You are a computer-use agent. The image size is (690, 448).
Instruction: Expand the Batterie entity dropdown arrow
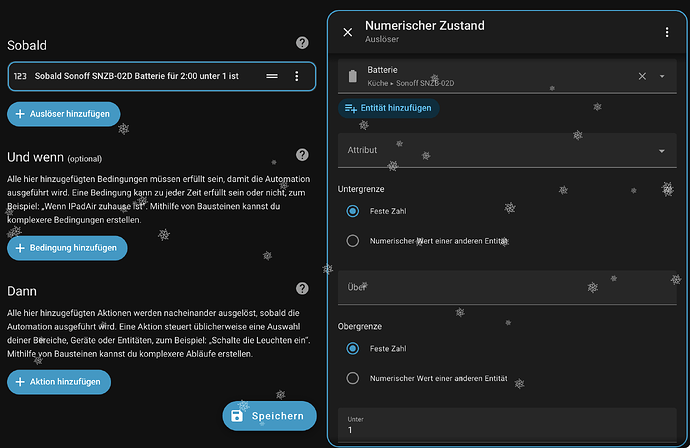662,76
